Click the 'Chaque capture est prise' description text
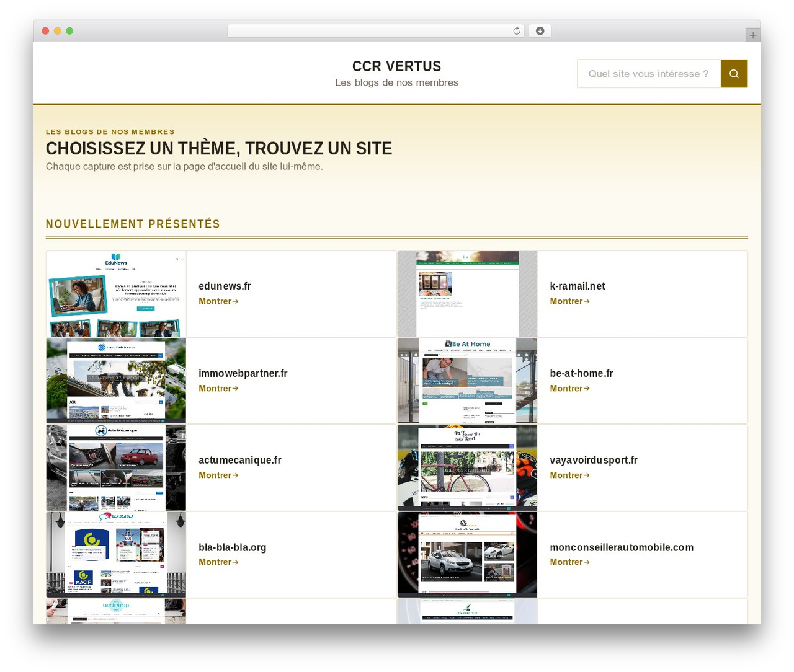Viewport: 794px width, 672px height. (184, 166)
